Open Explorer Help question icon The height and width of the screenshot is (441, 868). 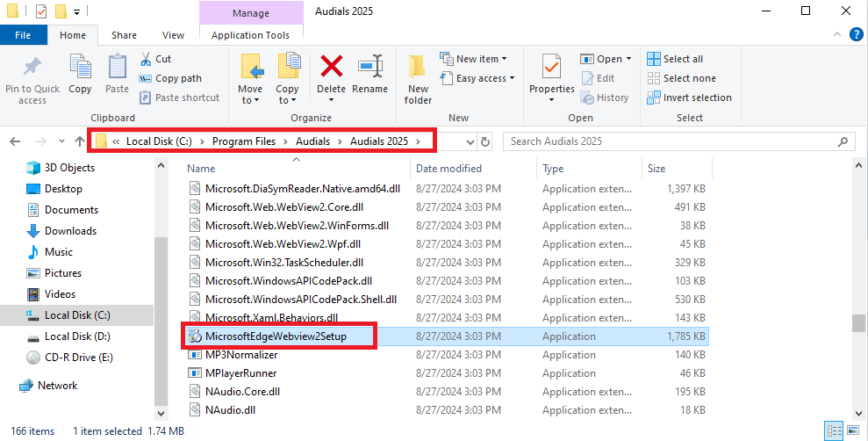[857, 35]
